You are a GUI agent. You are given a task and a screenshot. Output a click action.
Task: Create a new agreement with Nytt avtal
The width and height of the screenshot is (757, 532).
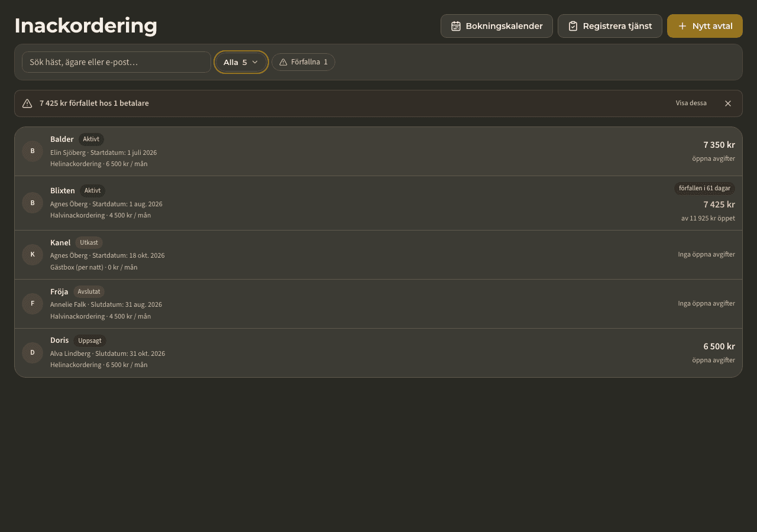pos(705,26)
